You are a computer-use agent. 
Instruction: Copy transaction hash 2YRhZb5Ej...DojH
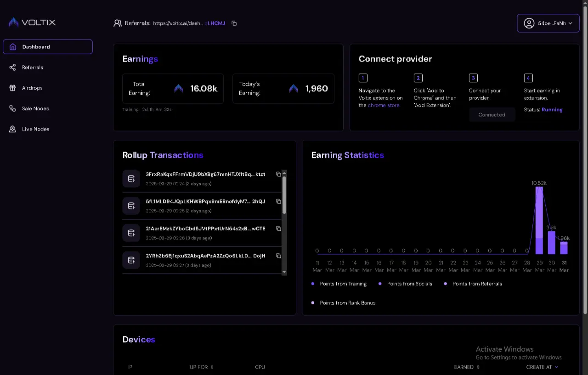point(278,256)
